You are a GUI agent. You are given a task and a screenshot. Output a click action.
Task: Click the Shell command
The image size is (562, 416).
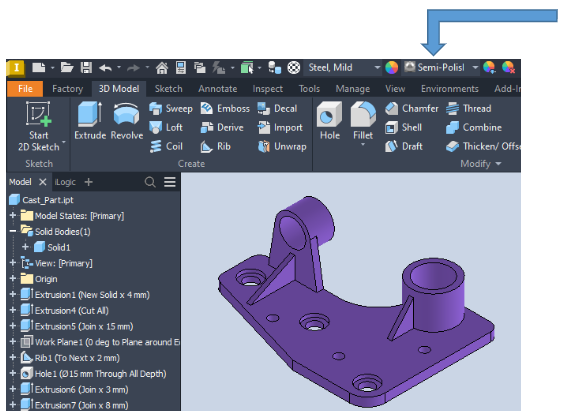pyautogui.click(x=403, y=128)
